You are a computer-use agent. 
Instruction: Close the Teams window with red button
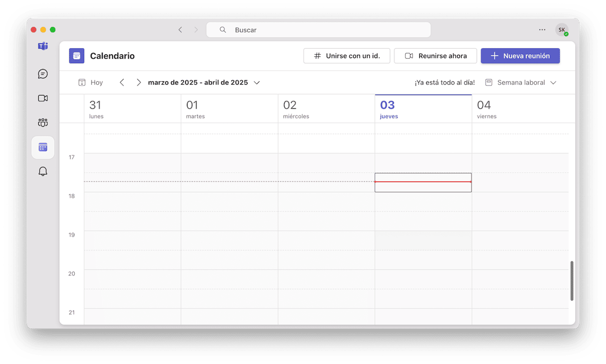[x=34, y=30]
